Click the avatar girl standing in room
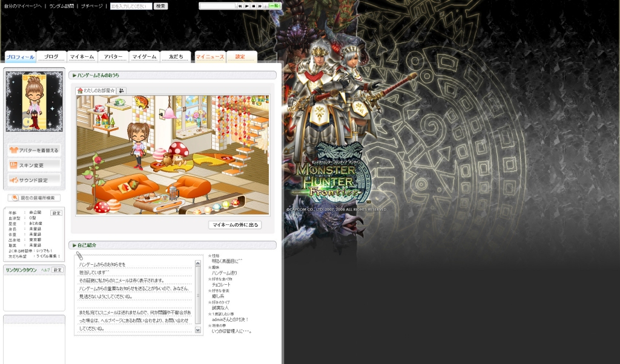 [138, 145]
